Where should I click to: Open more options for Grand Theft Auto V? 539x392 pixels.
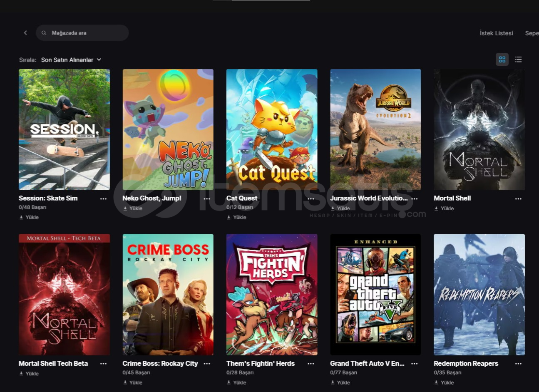[x=415, y=364]
